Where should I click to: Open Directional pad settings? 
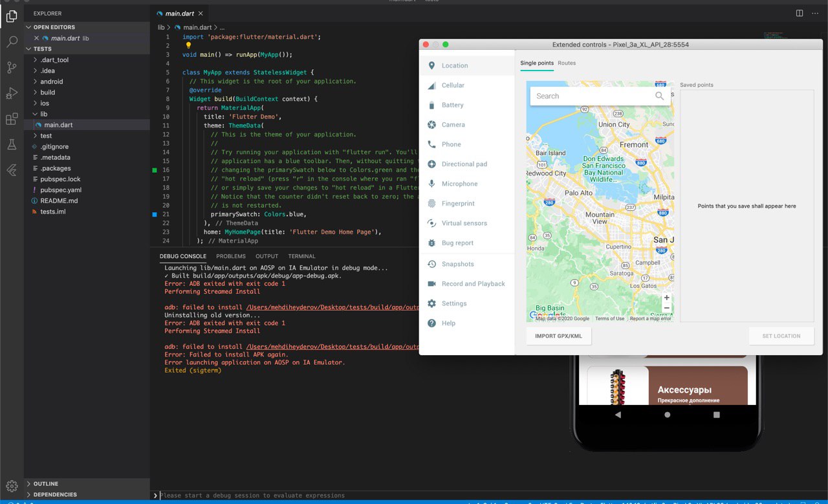pos(467,164)
